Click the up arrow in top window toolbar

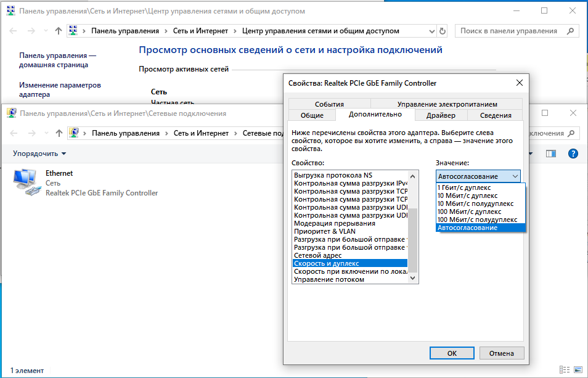click(x=59, y=31)
